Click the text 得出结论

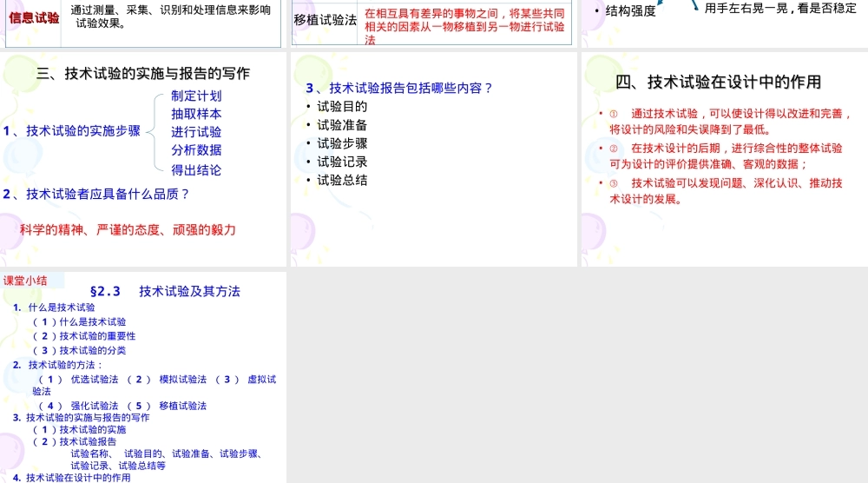196,170
